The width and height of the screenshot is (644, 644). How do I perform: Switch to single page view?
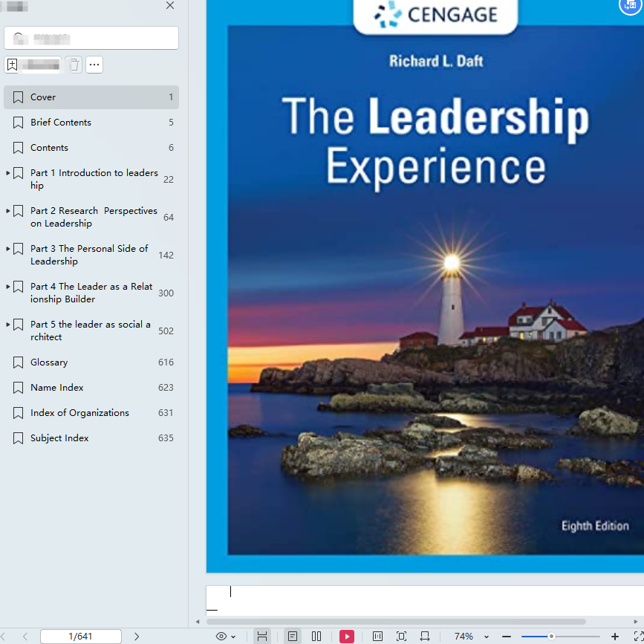tap(293, 637)
